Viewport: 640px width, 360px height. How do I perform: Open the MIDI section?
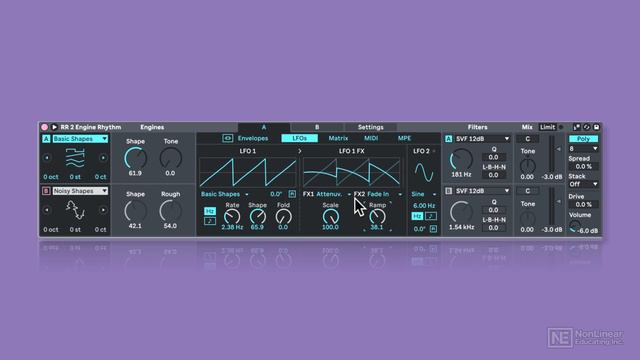coord(371,138)
